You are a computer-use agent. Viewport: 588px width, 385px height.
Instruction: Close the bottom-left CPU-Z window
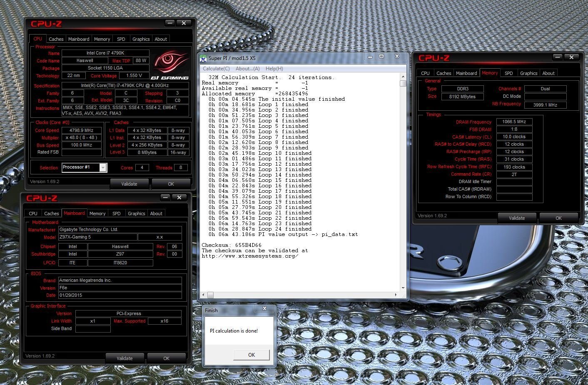(179, 197)
